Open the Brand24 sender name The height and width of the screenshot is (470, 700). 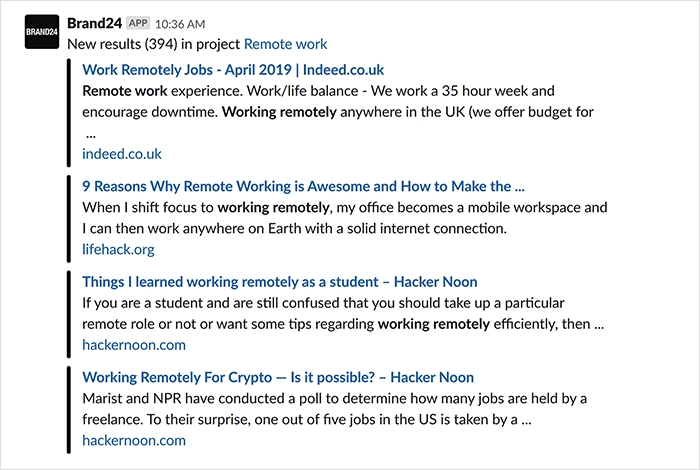click(94, 23)
